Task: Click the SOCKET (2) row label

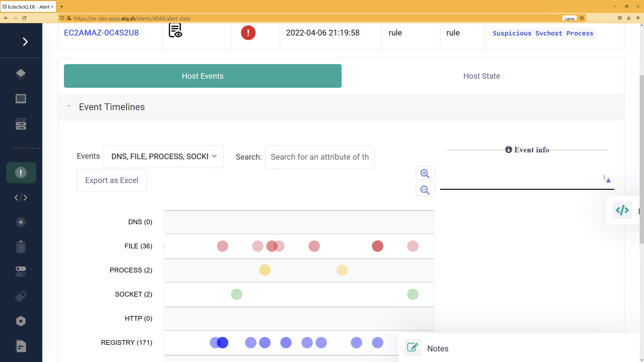Action: (134, 294)
